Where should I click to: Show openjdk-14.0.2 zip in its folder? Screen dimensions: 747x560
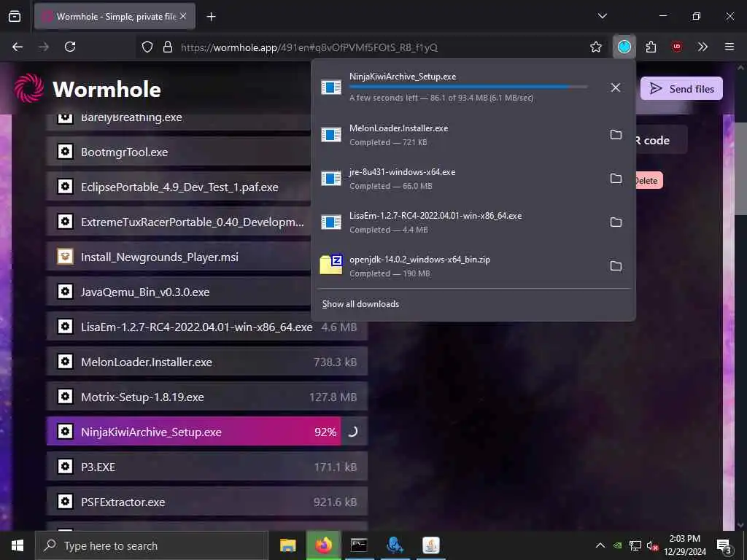(x=616, y=266)
